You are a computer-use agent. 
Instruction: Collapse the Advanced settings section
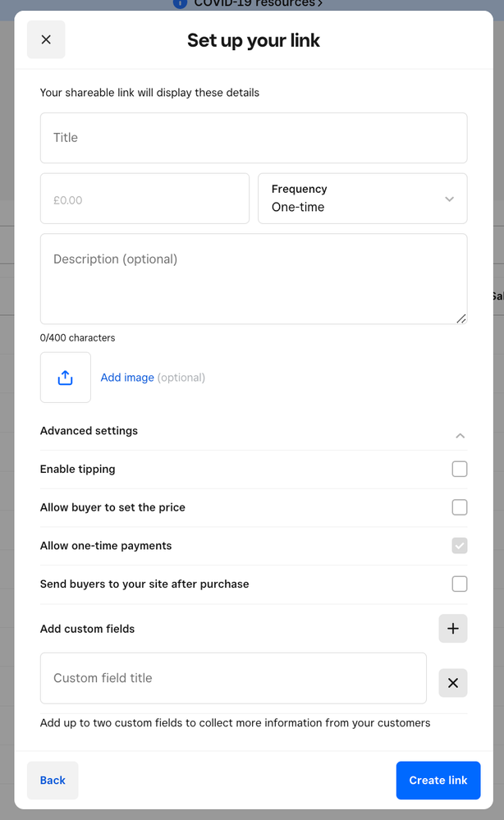pos(460,436)
